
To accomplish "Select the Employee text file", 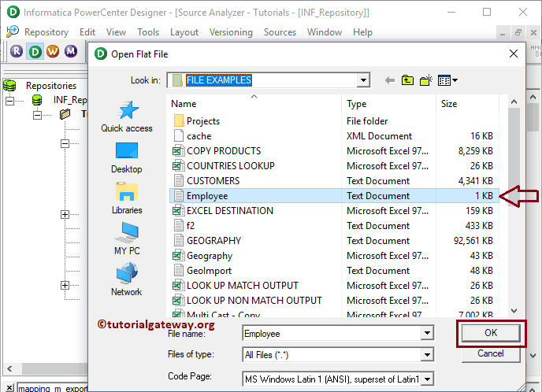I will coord(334,196).
